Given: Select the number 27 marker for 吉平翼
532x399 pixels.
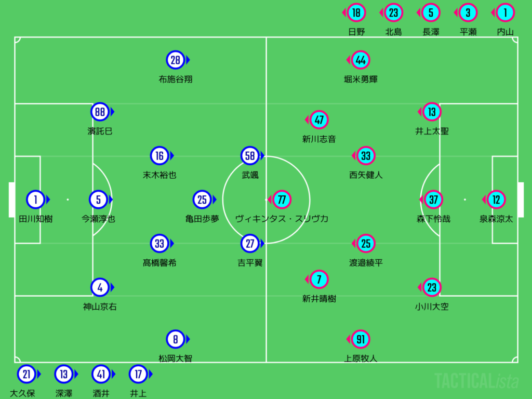Looking at the screenshot, I should click(250, 243).
